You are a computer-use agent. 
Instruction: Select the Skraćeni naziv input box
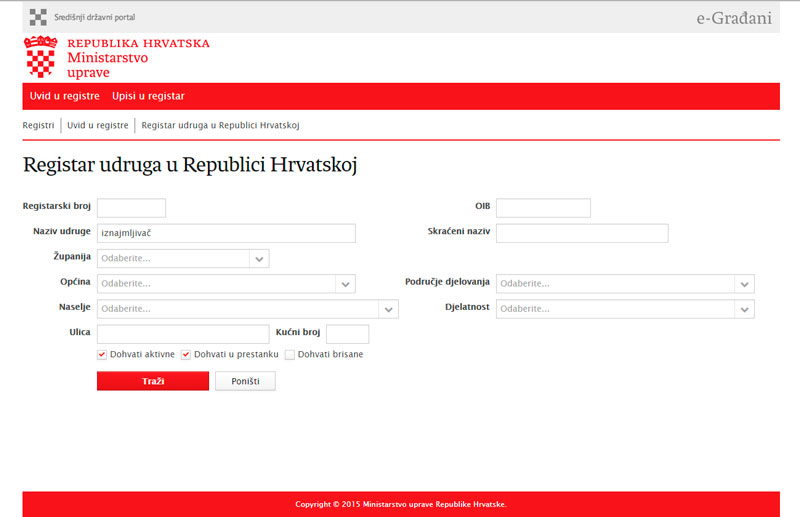(x=581, y=233)
